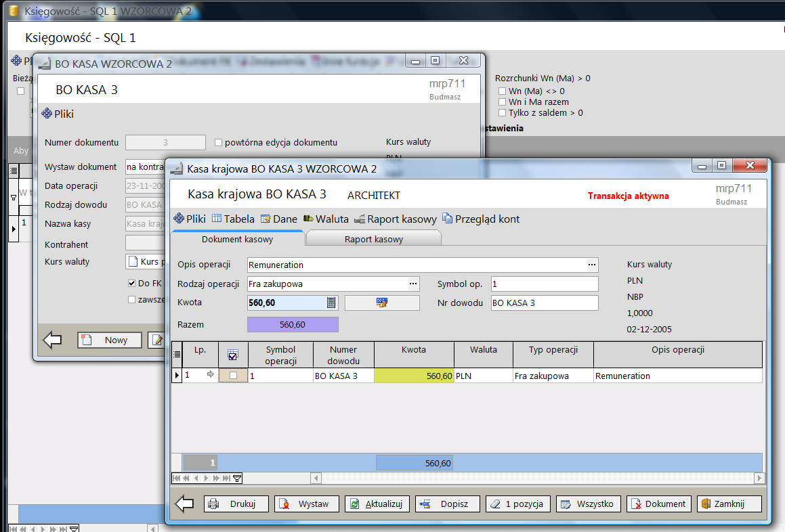
Task: Click the Wystaw button
Action: pyautogui.click(x=307, y=504)
